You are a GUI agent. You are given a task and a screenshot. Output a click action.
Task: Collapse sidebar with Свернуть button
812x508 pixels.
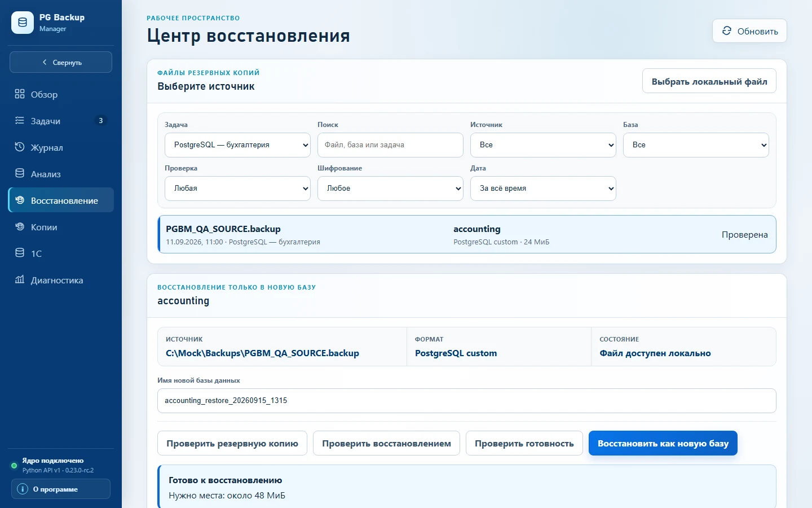tap(61, 62)
